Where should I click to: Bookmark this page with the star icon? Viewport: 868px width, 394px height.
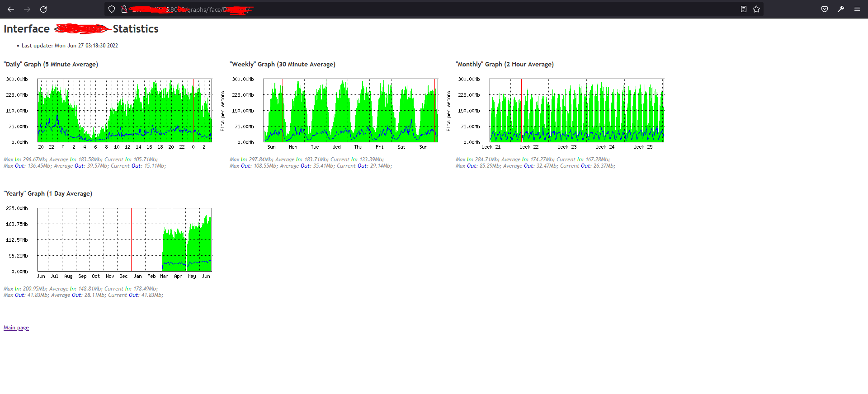click(x=756, y=9)
